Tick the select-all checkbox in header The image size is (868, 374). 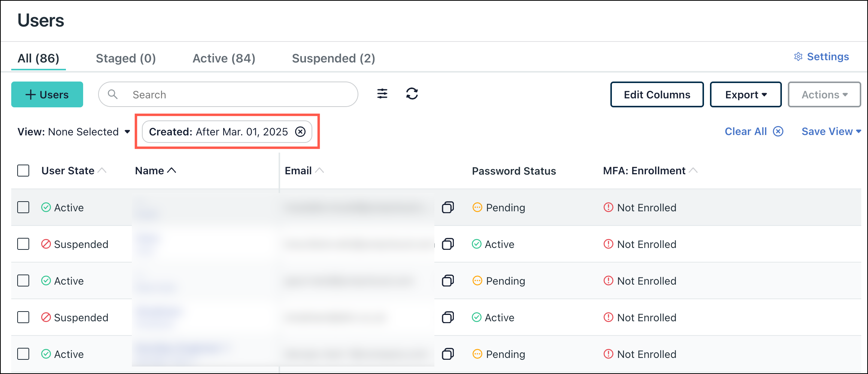coord(23,171)
